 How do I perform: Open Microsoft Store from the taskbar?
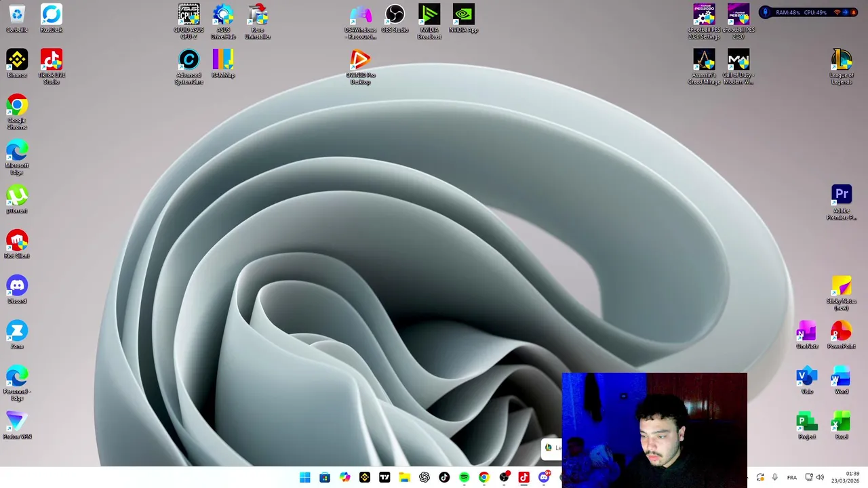tap(325, 478)
